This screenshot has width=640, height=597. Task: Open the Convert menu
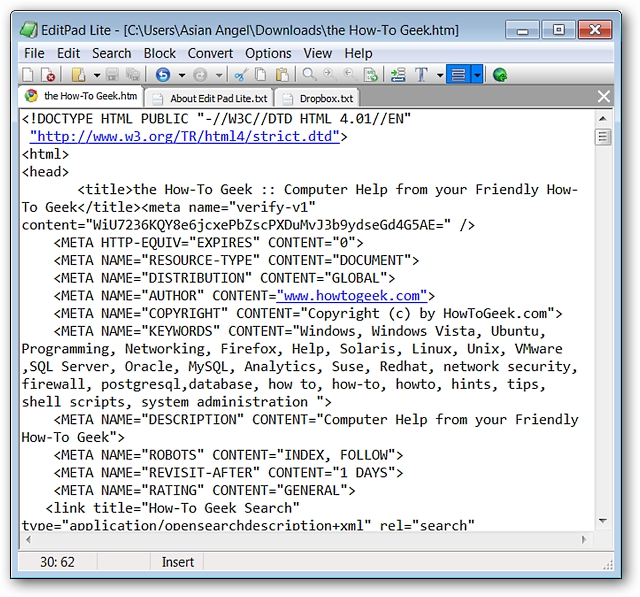pos(210,53)
